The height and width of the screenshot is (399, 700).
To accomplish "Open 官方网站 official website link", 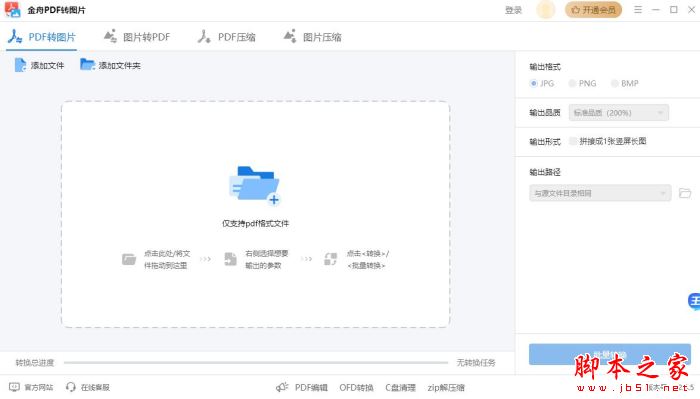I will pyautogui.click(x=39, y=387).
